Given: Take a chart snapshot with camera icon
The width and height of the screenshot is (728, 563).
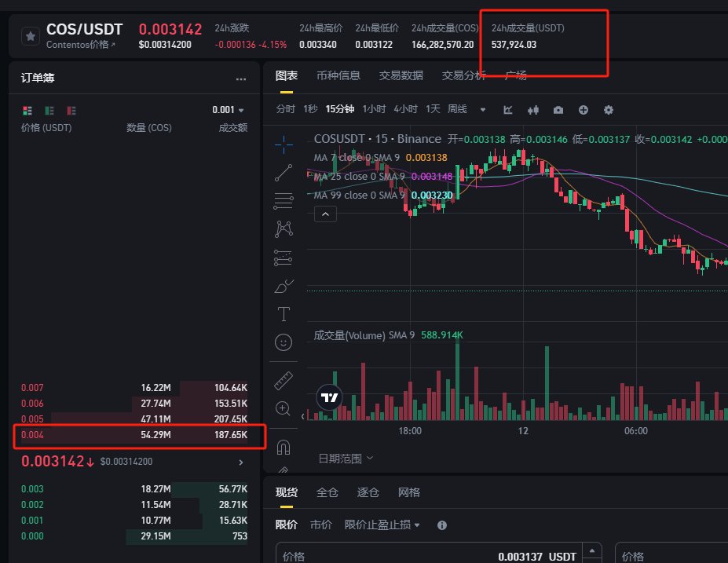Looking at the screenshot, I should coord(558,110).
